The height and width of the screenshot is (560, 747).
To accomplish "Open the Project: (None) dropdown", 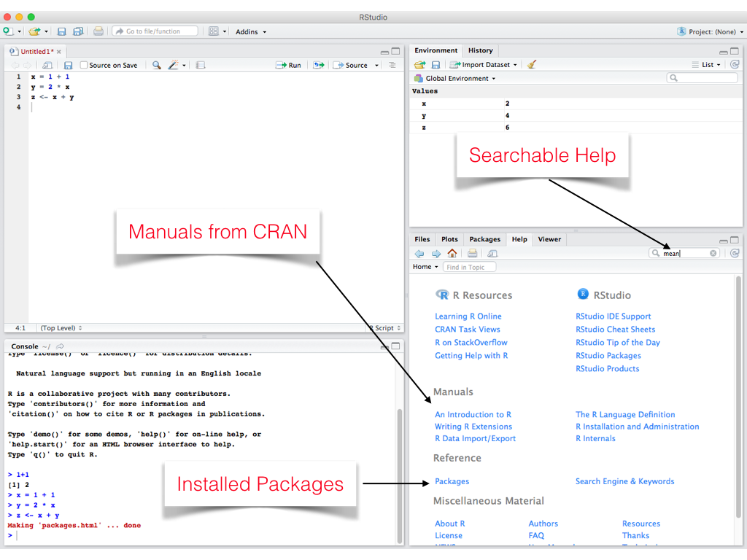I will 711,32.
